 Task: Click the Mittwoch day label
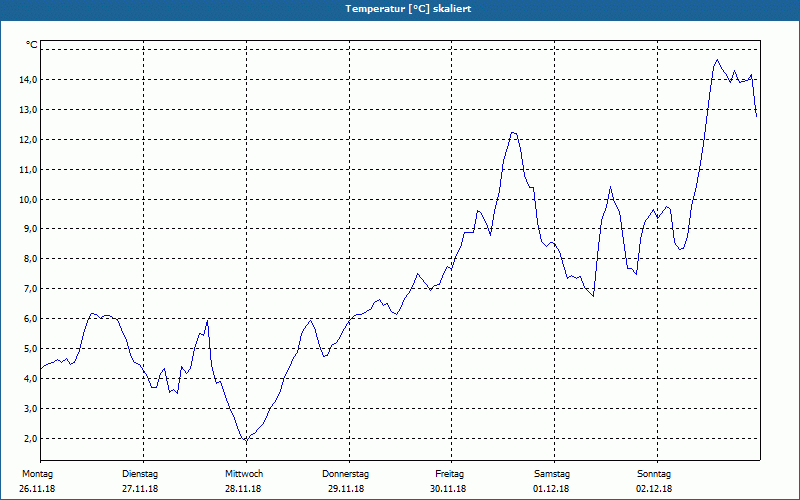[x=244, y=474]
